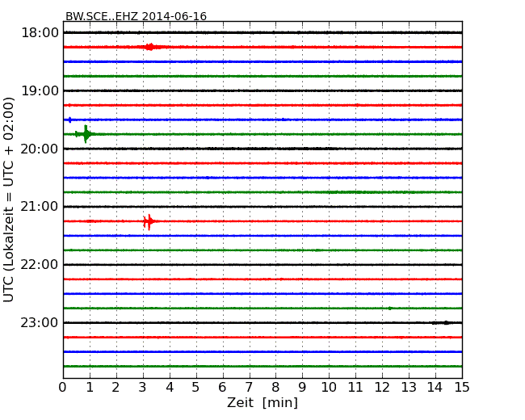Click the 'Zeit [min]' x-axis label
This screenshot has width=525, height=420.
[262, 403]
